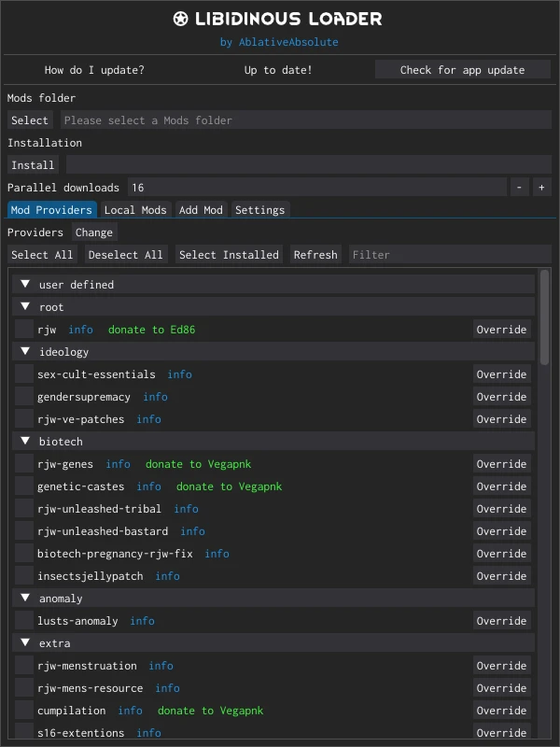560x747 pixels.
Task: Increase parallel downloads with plus button
Action: click(541, 188)
